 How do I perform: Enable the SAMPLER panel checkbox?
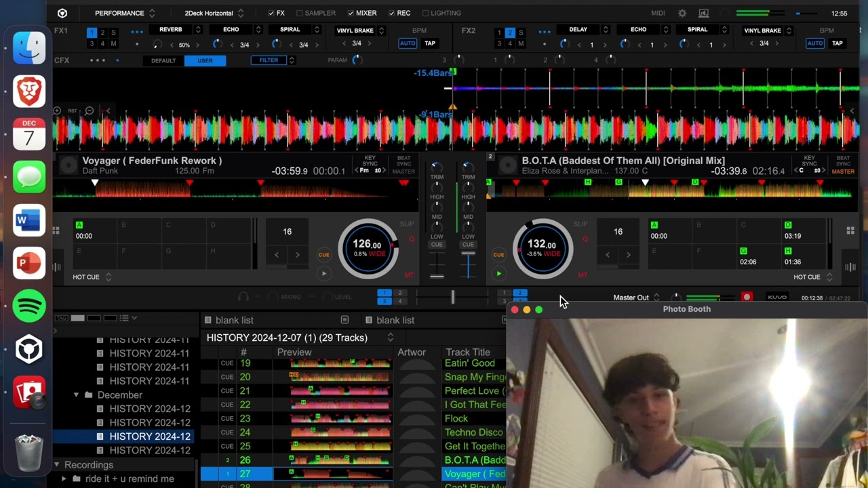[x=299, y=13]
